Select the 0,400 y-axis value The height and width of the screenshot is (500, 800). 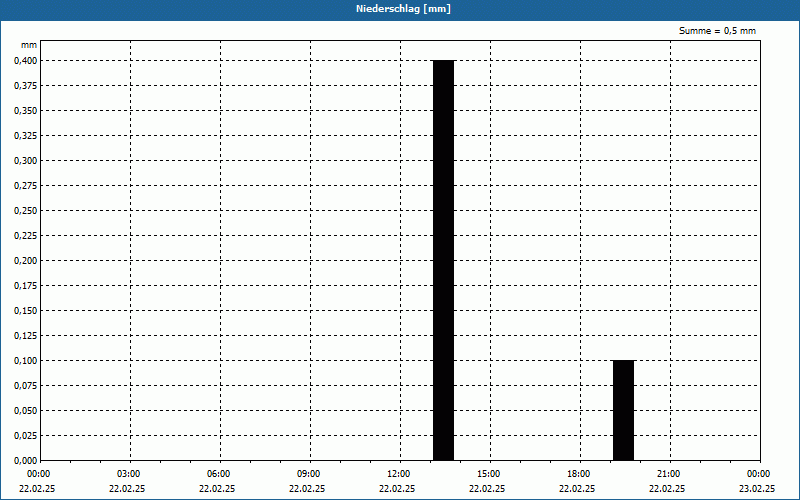[x=26, y=61]
